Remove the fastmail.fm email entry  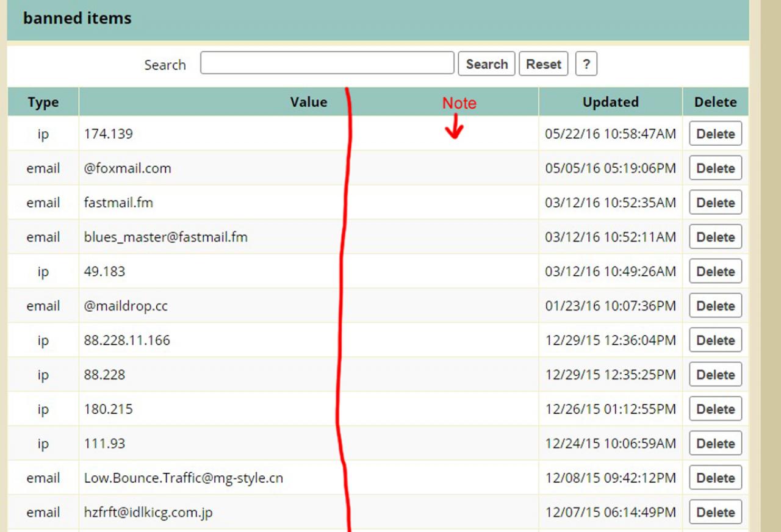(x=715, y=203)
